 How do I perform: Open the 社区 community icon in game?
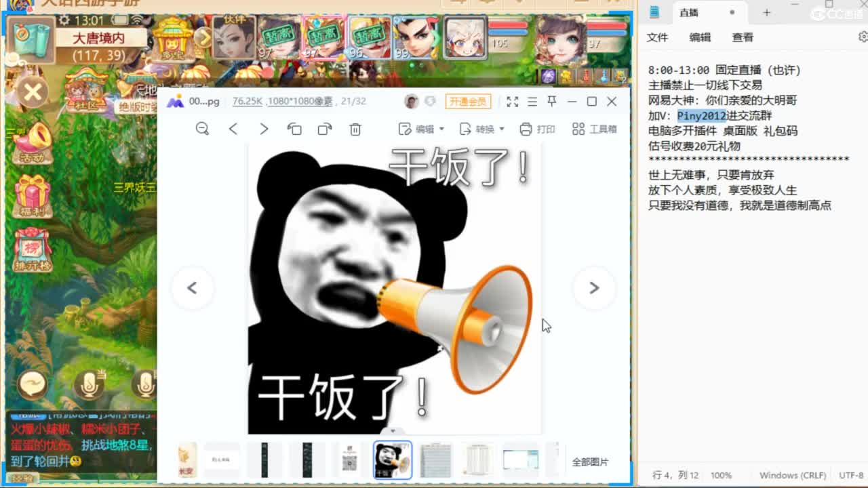(x=86, y=91)
